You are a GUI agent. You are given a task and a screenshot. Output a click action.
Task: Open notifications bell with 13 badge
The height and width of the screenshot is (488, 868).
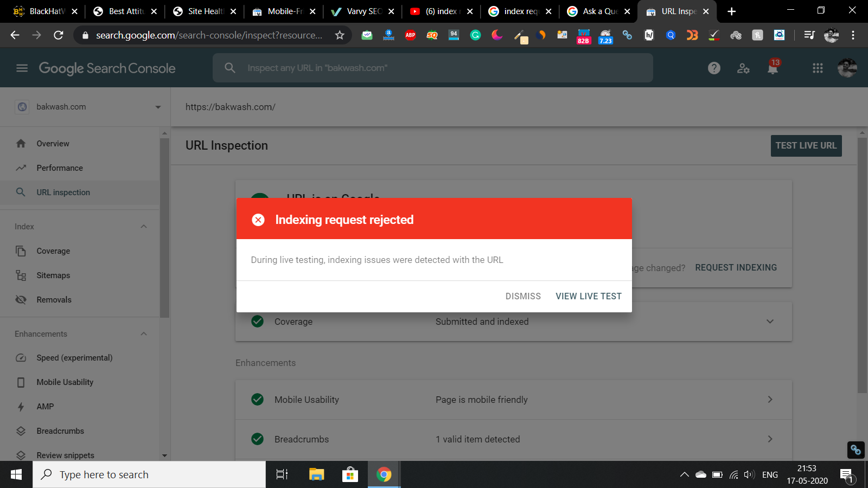pyautogui.click(x=773, y=67)
